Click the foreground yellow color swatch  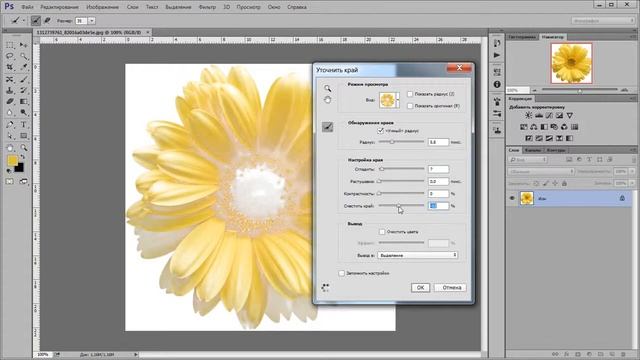pos(12,161)
